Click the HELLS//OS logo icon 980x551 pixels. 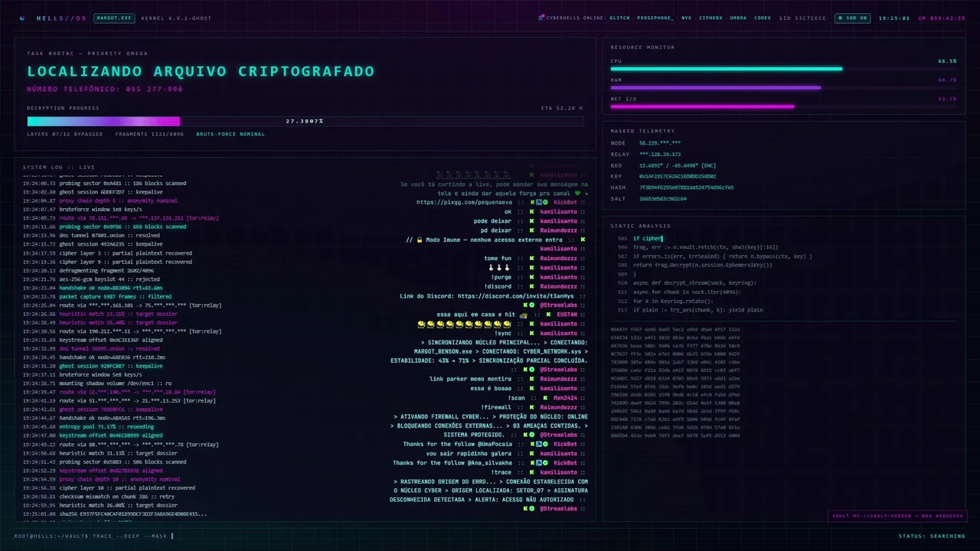22,18
